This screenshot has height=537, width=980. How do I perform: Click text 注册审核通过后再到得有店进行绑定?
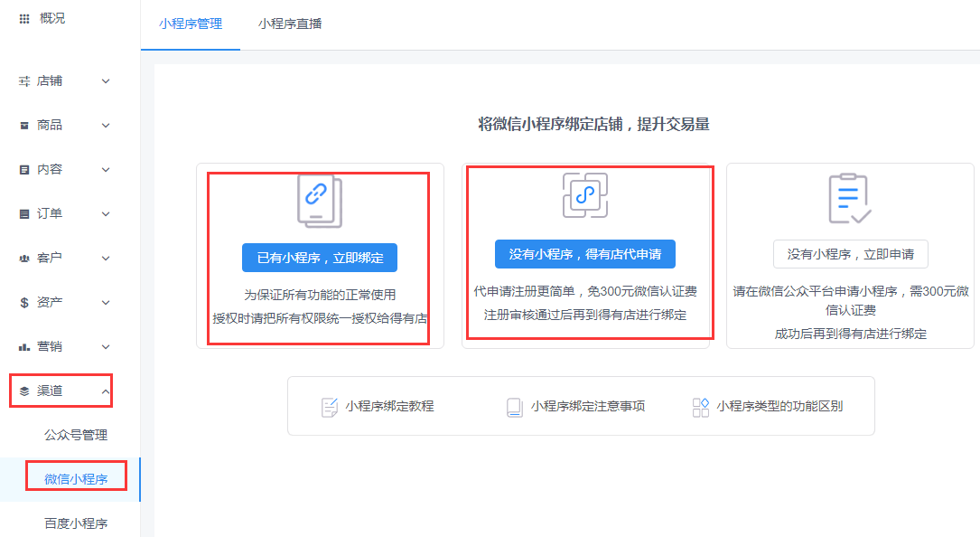click(x=585, y=315)
